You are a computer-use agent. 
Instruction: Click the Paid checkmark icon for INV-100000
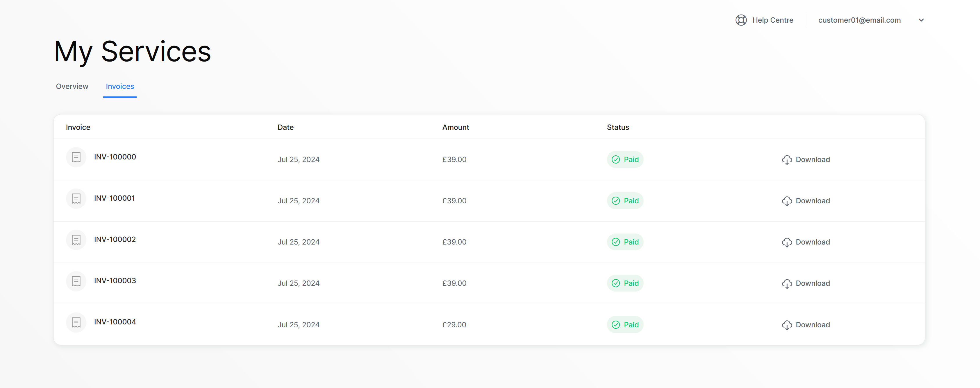click(x=615, y=160)
